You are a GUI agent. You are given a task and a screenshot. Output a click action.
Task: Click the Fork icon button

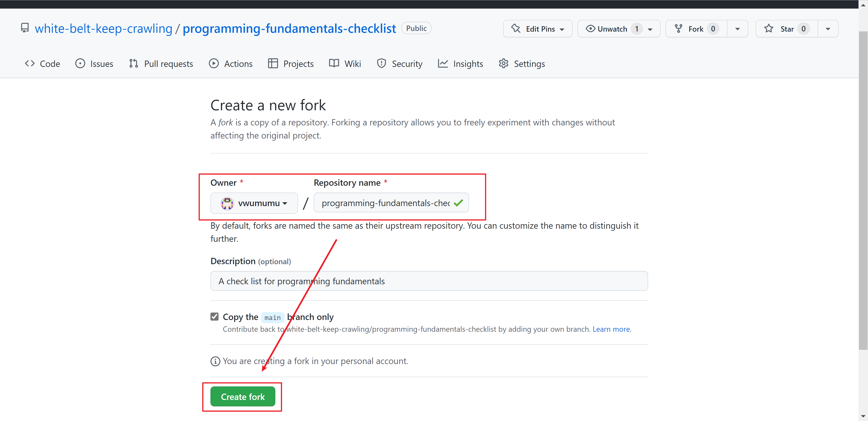click(679, 29)
